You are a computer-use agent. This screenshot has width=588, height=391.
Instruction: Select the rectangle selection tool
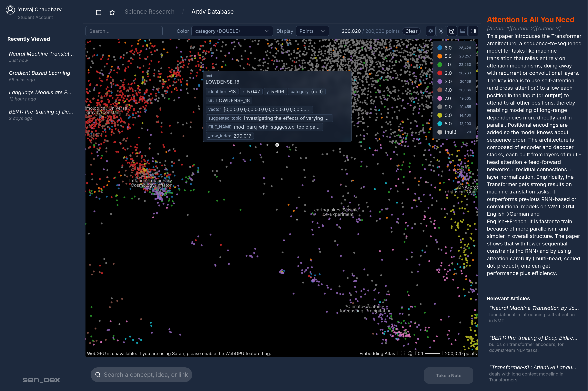point(403,353)
